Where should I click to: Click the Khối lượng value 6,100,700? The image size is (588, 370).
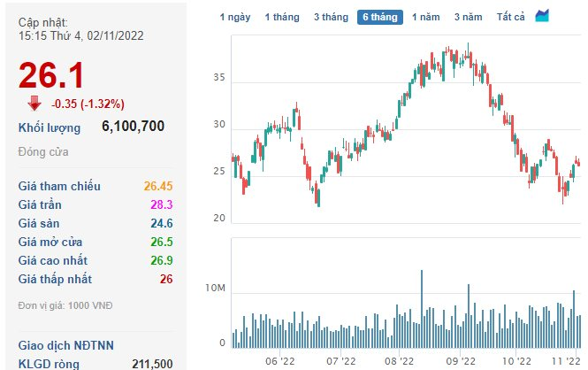133,127
